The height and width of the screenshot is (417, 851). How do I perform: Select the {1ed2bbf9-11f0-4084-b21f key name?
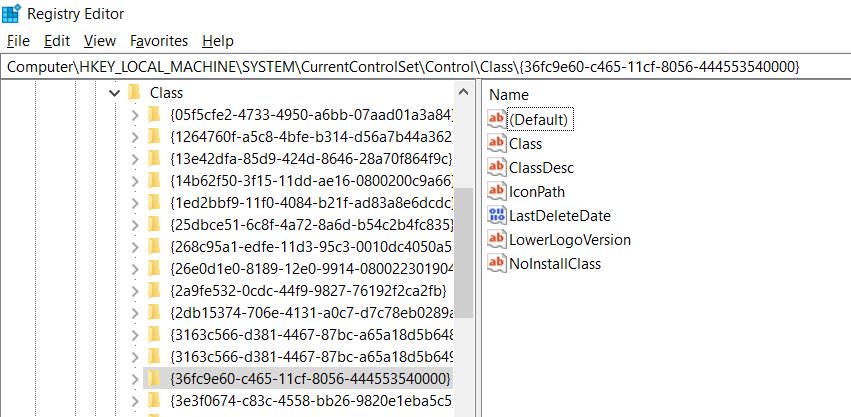pyautogui.click(x=311, y=203)
